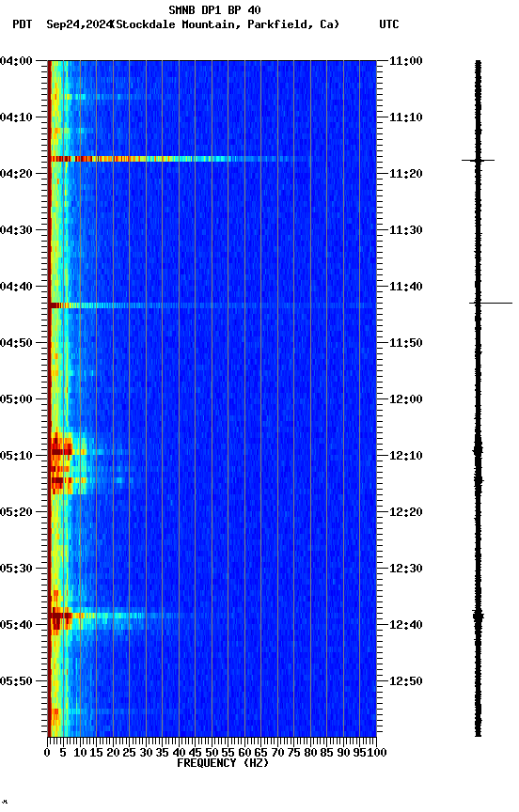Screen dimensions: 519x812
Task: Click the station title SMNB DP1 BP 40
Action: tap(214, 9)
